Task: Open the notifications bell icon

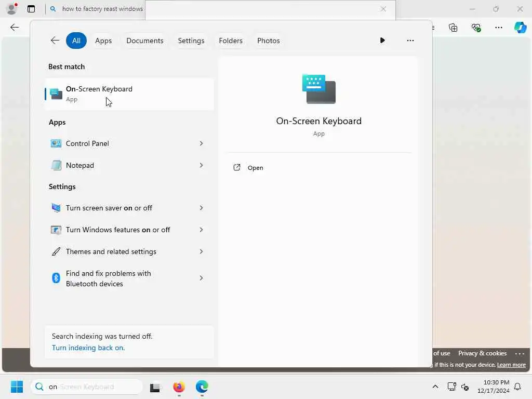Action: pyautogui.click(x=517, y=387)
